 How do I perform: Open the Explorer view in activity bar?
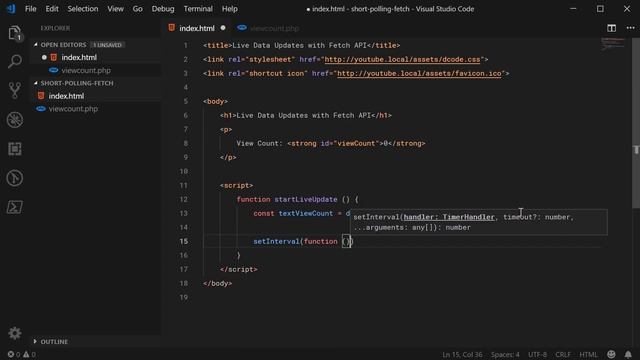15,33
